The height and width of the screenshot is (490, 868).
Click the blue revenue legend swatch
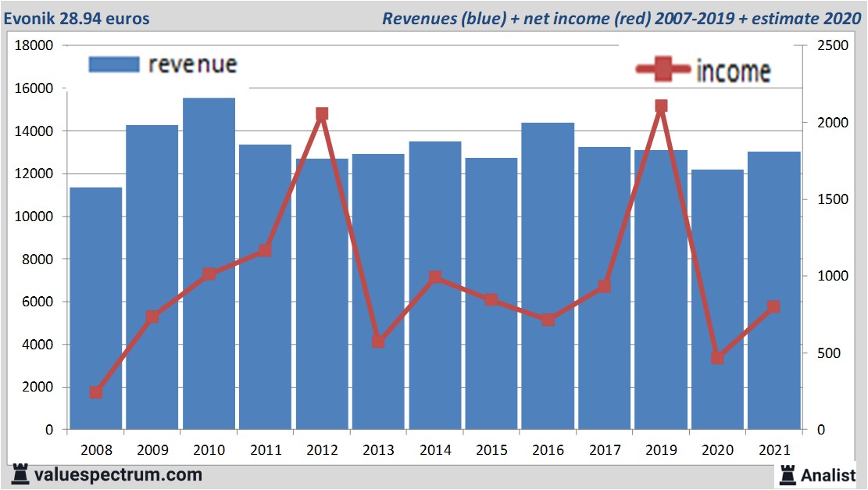pos(113,64)
